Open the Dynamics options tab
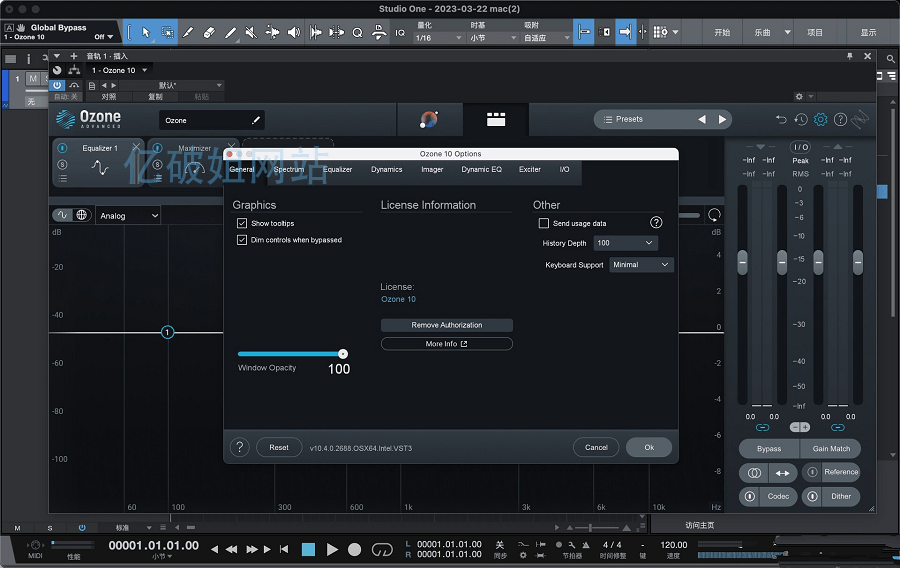 coord(386,169)
